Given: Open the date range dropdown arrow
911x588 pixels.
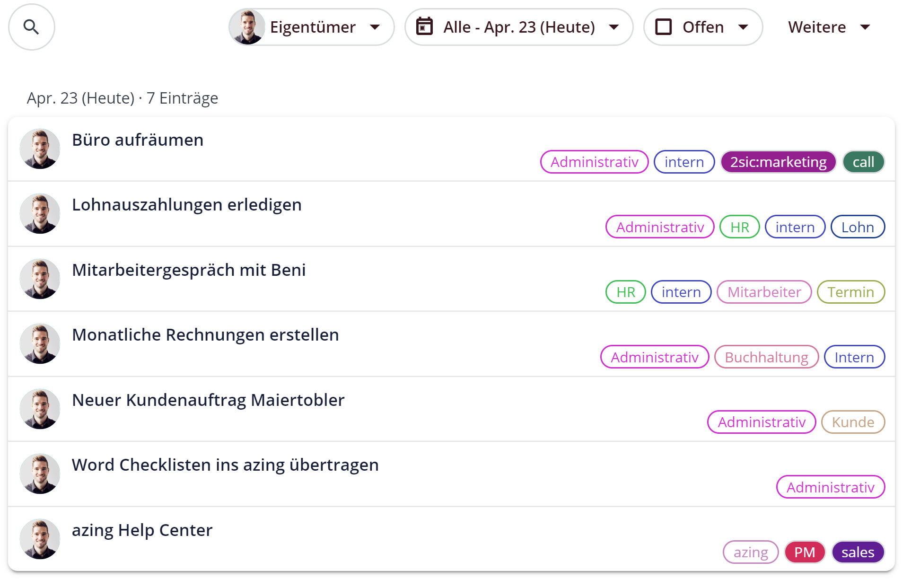Looking at the screenshot, I should point(614,27).
